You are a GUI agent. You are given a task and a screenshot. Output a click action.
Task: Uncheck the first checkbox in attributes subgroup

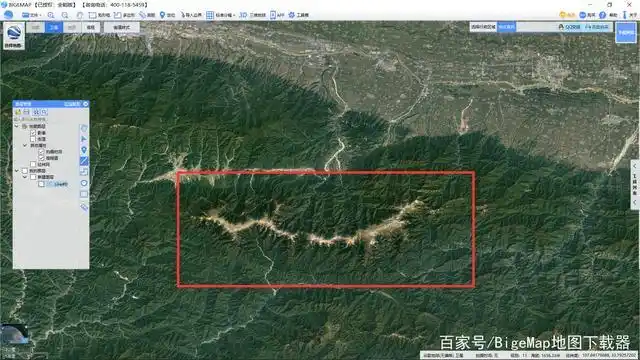tap(41, 151)
